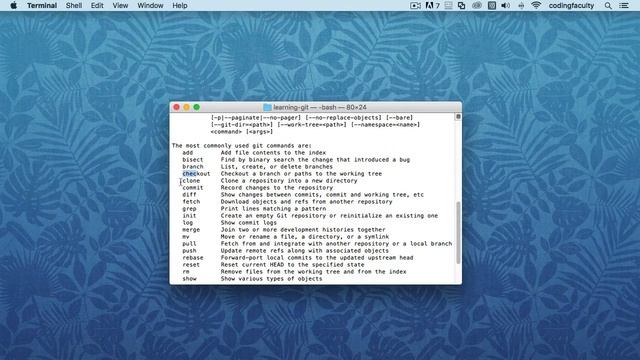The height and width of the screenshot is (360, 640).
Task: Click the Terminal window title text
Action: 320,107
